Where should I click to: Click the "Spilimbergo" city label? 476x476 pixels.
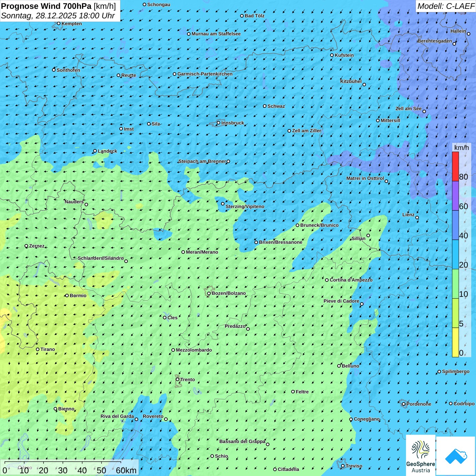tap(456, 371)
